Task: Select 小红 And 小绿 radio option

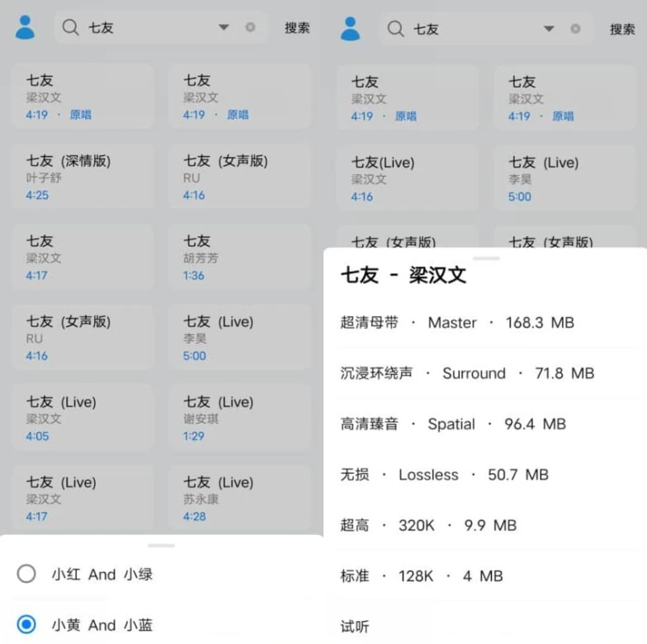Action: click(x=26, y=574)
